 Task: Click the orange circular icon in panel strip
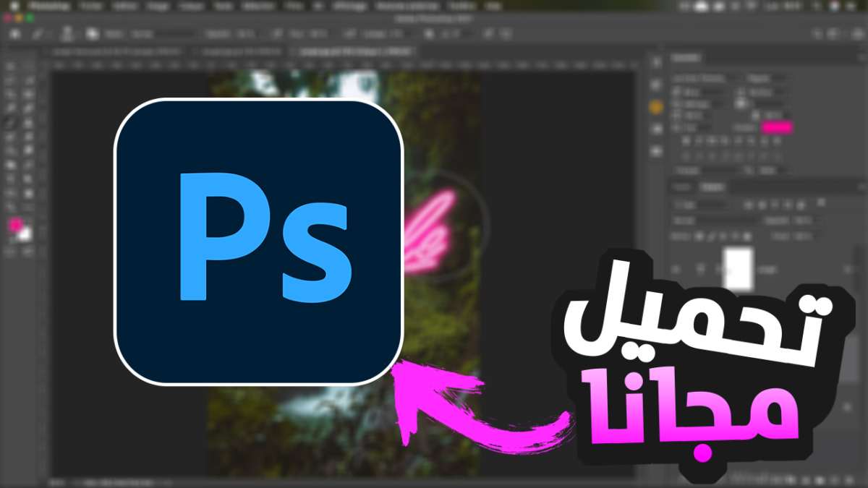[656, 107]
